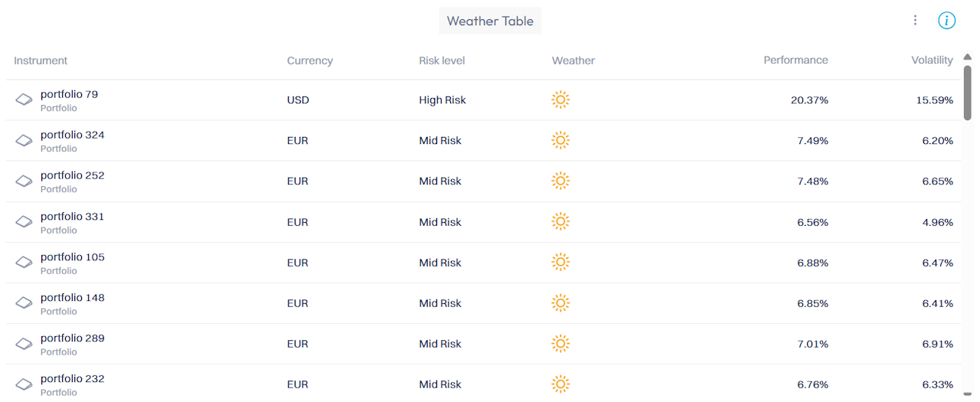Click the info icon at top right
980x402 pixels.
click(x=947, y=21)
